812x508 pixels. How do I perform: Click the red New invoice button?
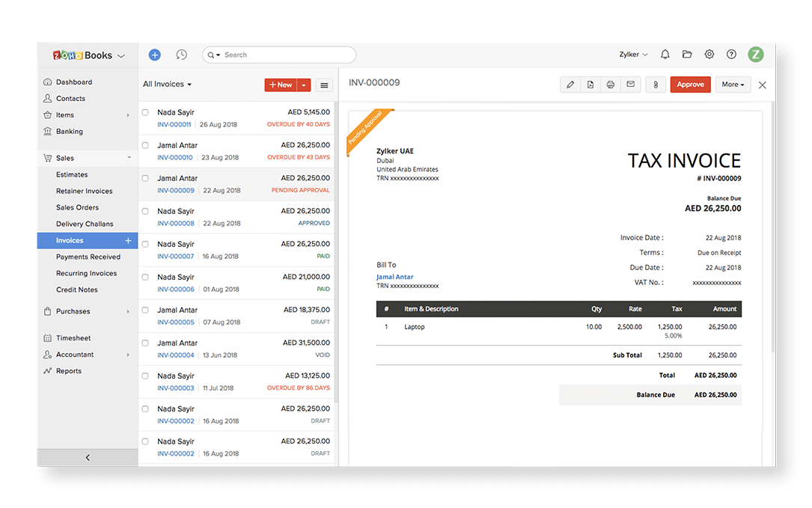tap(281, 85)
